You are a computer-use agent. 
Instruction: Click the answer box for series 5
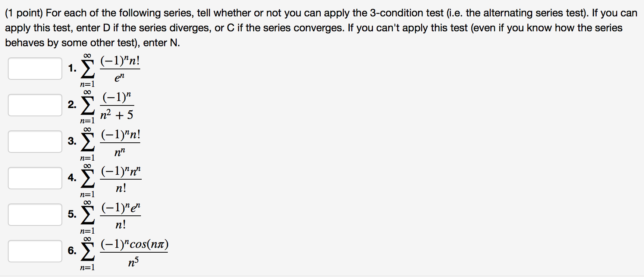click(x=35, y=214)
